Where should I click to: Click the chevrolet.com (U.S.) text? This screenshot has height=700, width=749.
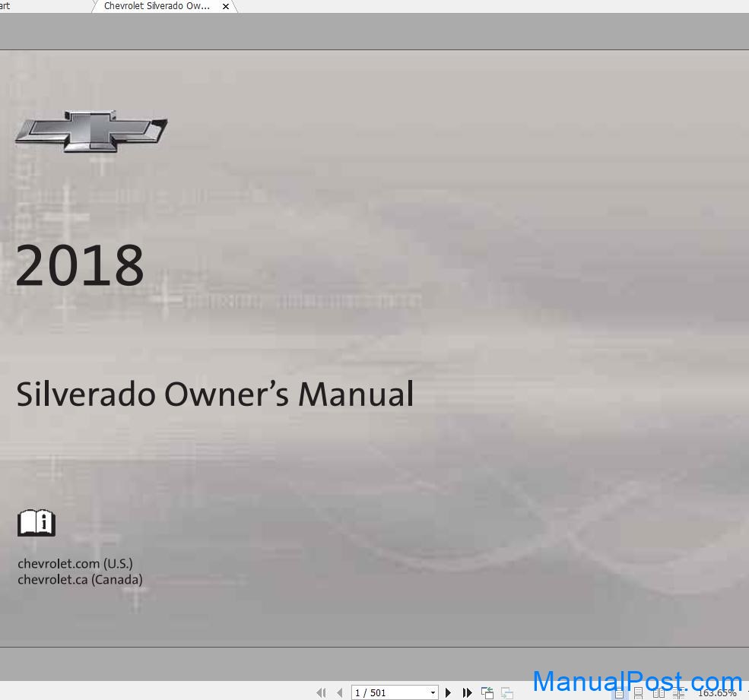(75, 563)
